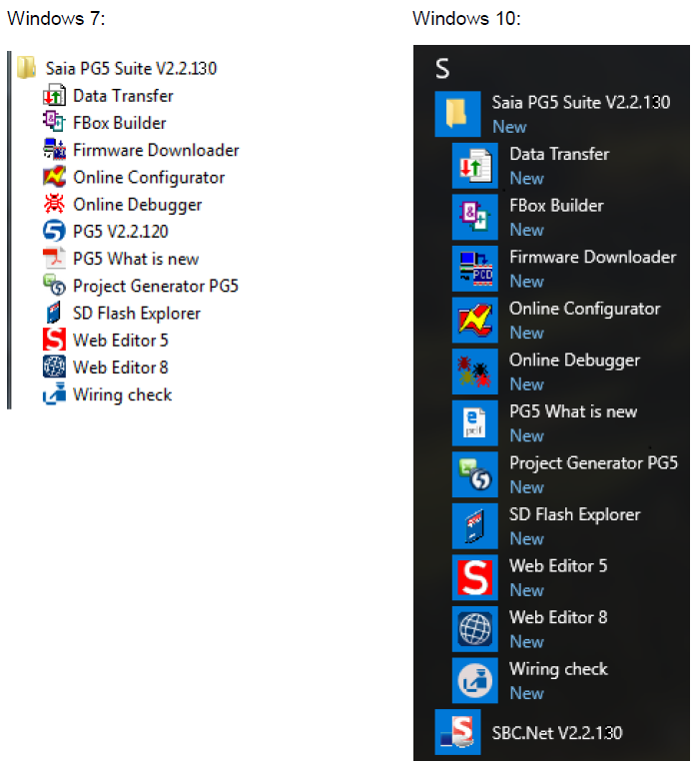Viewport: 700px width, 765px height.
Task: Click PG5 What is new pdf tile, Windows 10
Action: coord(474,423)
